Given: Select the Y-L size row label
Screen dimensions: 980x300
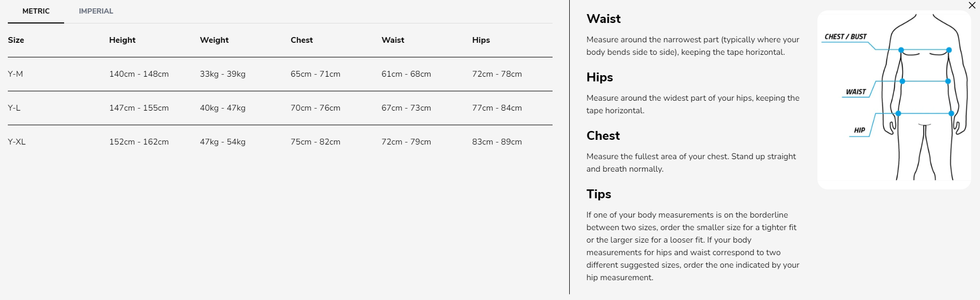Looking at the screenshot, I should click(x=14, y=108).
